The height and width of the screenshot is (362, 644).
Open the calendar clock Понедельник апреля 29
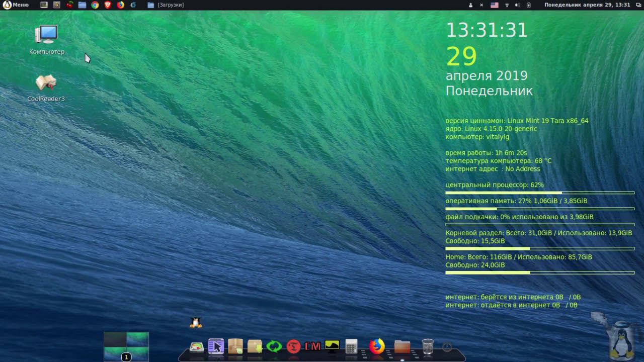tap(587, 5)
